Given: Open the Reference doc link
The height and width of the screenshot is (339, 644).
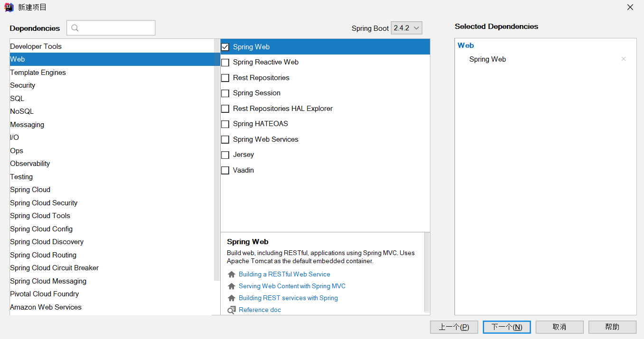Looking at the screenshot, I should click(260, 310).
